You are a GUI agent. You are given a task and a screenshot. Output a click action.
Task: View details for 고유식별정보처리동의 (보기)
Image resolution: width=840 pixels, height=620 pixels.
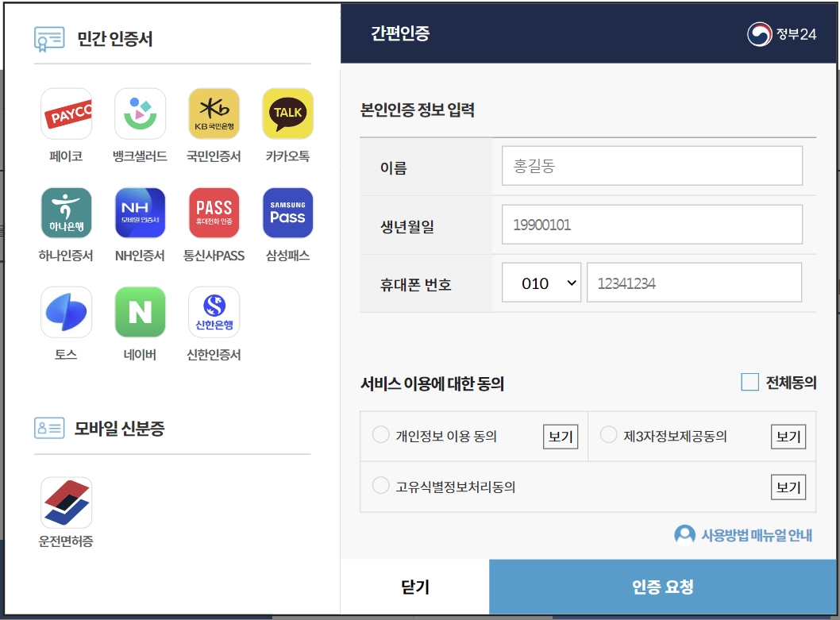(788, 487)
